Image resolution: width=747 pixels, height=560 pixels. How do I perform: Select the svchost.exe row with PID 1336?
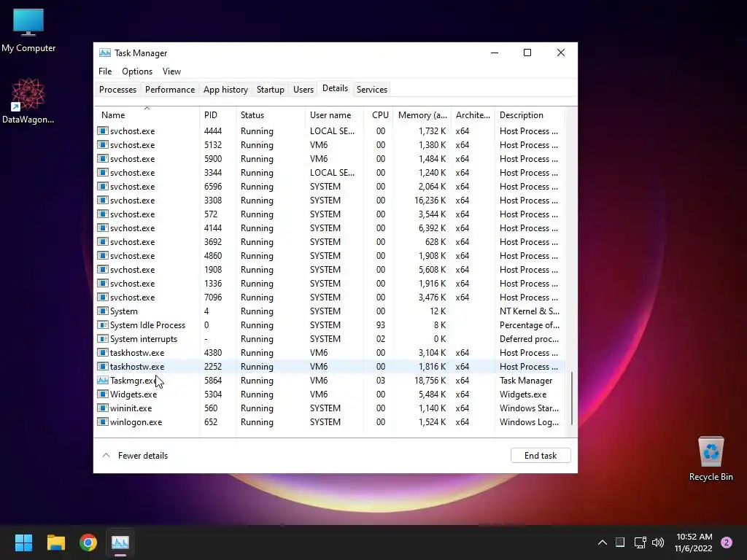[330, 284]
